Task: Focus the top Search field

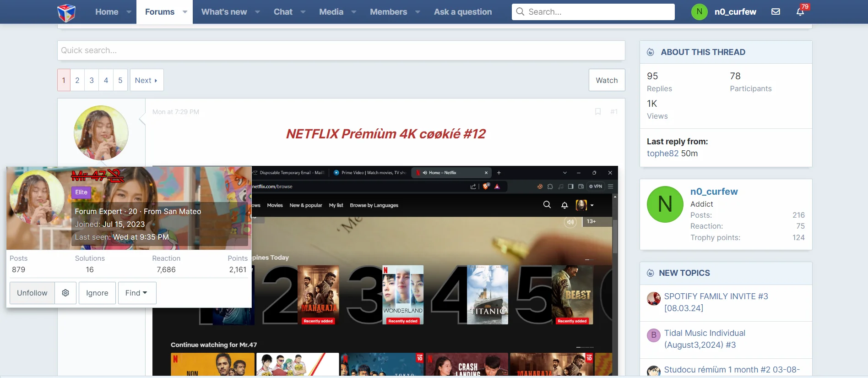Action: tap(593, 12)
